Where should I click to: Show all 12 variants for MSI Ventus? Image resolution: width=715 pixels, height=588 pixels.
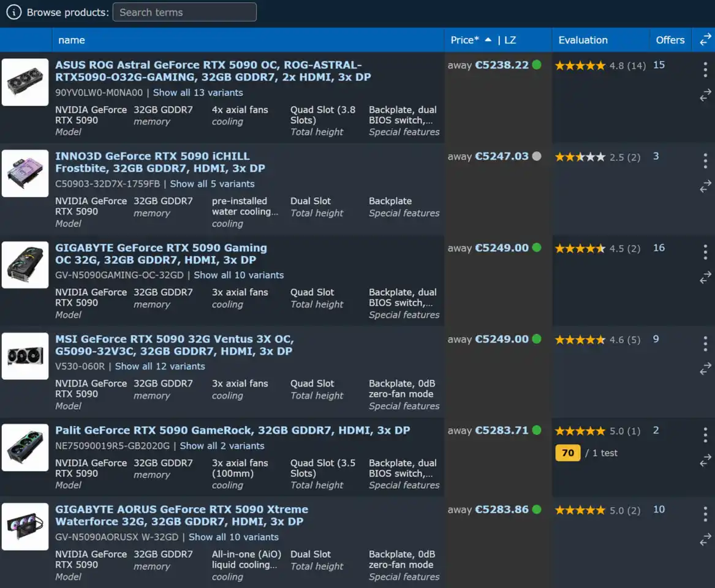[x=159, y=366]
